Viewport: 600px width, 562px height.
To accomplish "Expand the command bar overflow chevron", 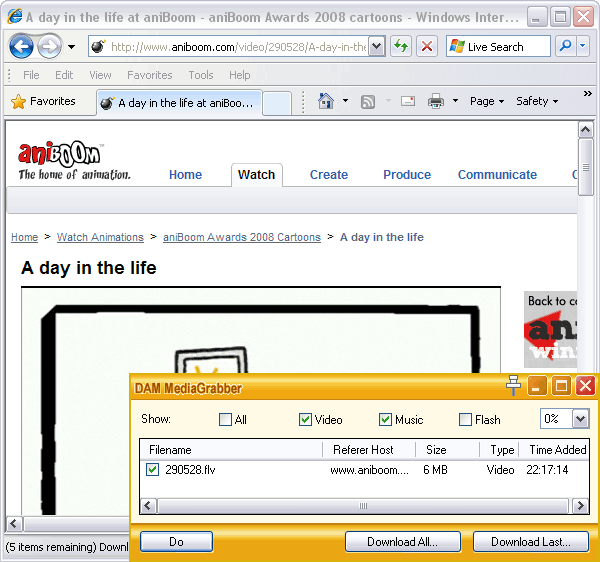I will (x=587, y=94).
